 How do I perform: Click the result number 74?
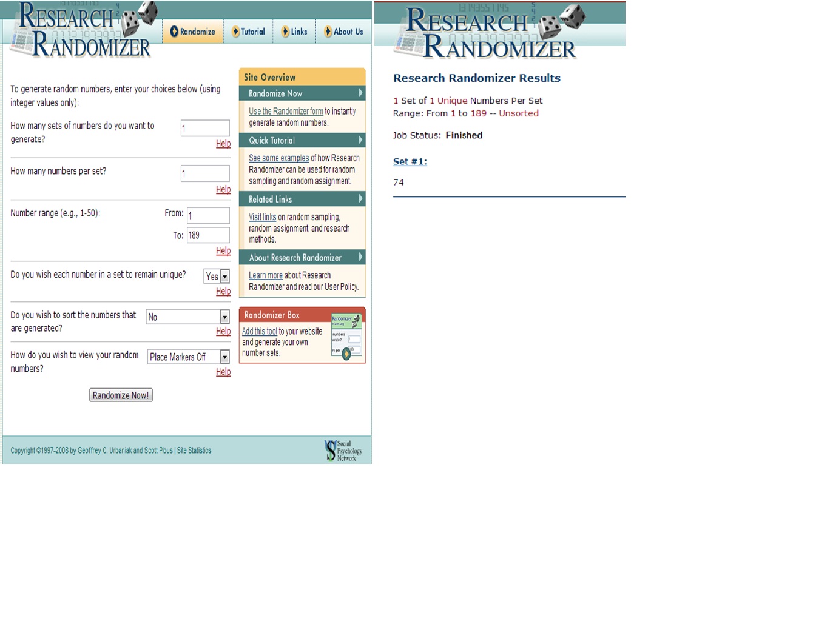[399, 182]
